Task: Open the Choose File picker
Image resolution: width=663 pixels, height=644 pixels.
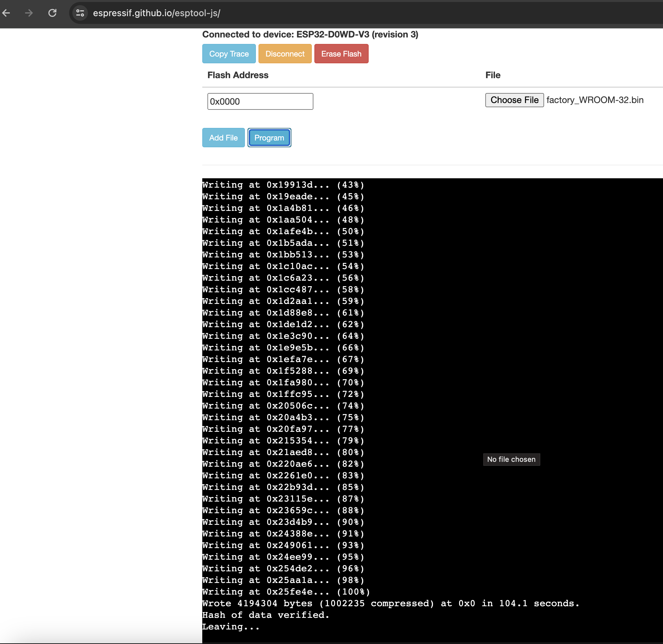Action: [514, 100]
